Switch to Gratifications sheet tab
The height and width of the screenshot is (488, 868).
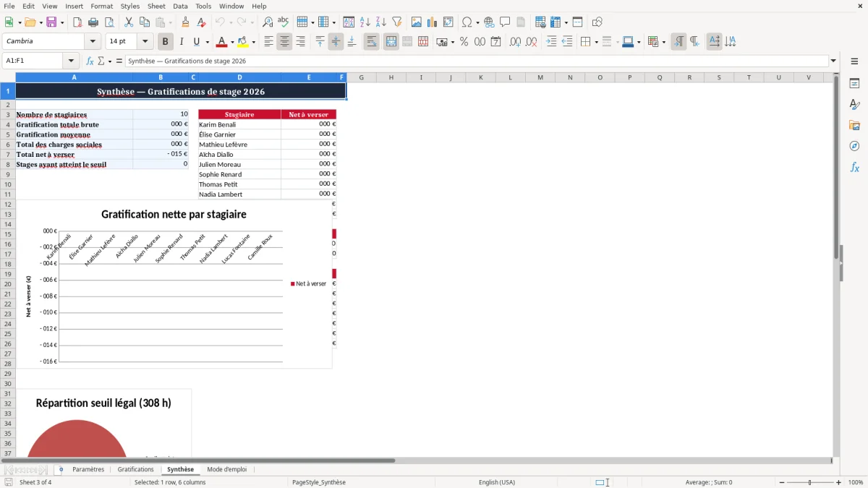[x=136, y=470]
